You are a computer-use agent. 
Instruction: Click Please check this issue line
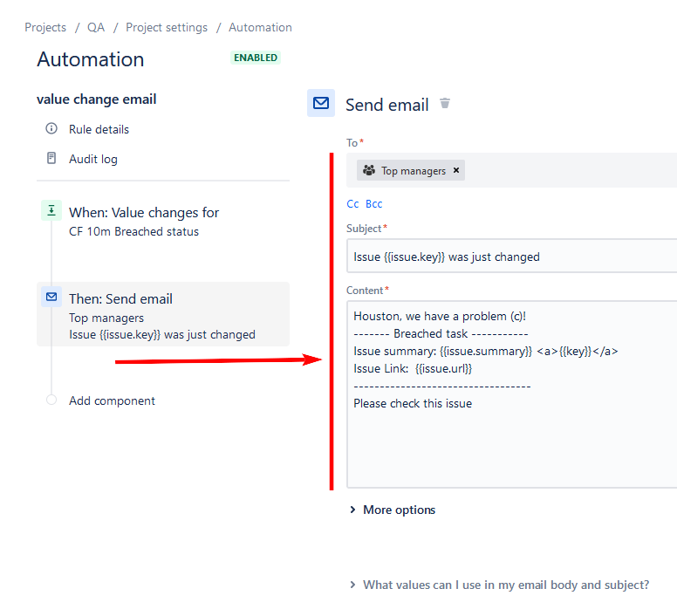(413, 404)
